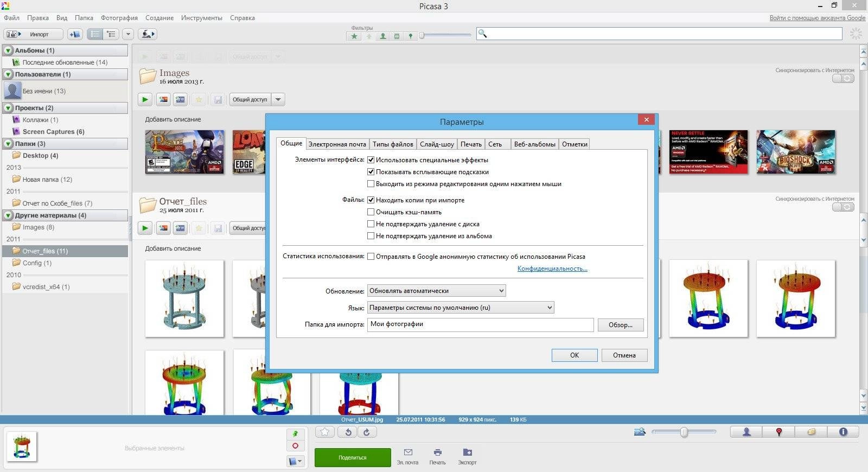Check Не подтверждать удаление из альбома
The image size is (868, 472).
pos(371,236)
